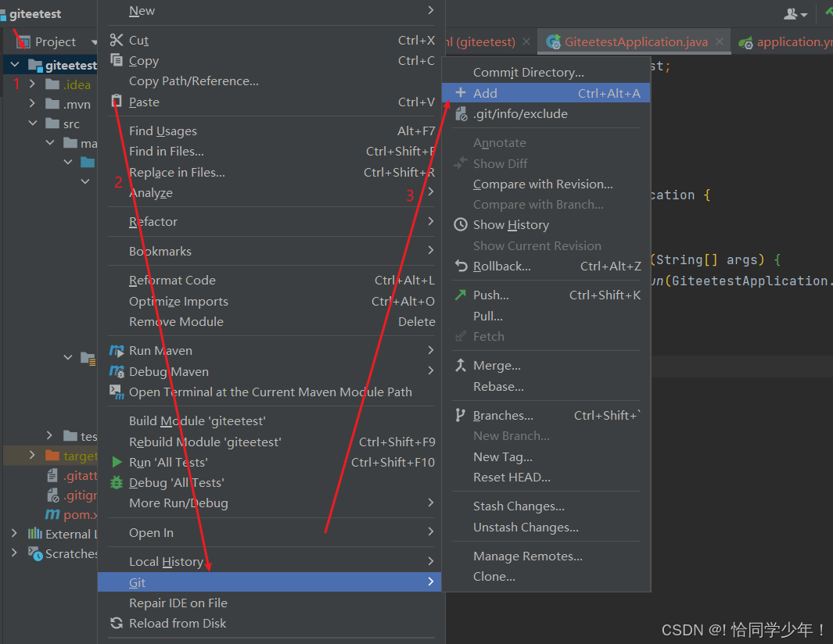Image resolution: width=833 pixels, height=644 pixels.
Task: Open the Open In submenu
Action: 271,532
